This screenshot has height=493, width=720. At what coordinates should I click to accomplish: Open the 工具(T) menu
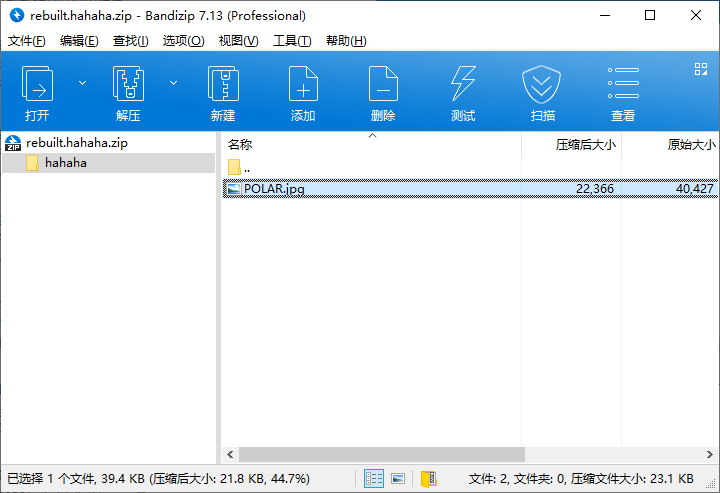(x=292, y=41)
